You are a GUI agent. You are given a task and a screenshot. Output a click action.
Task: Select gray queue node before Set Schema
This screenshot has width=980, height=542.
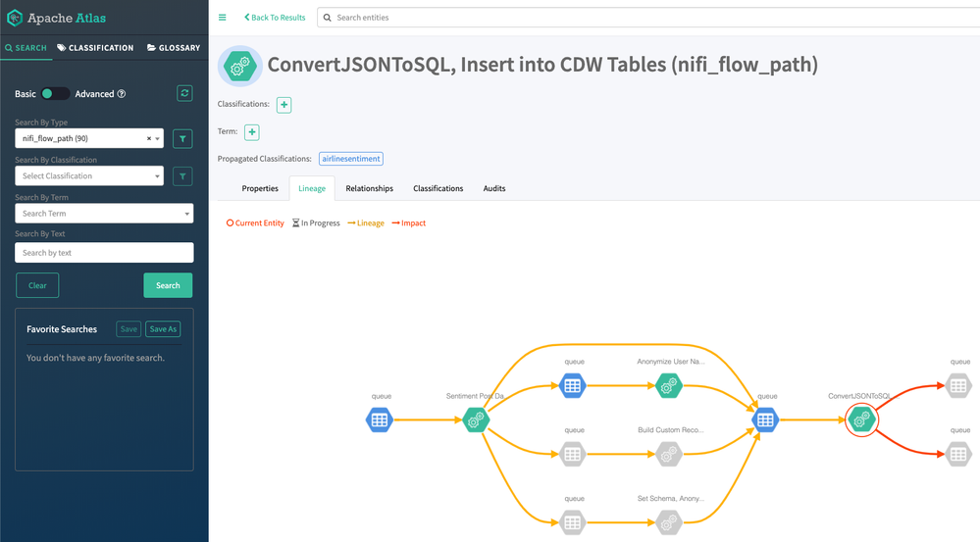click(573, 522)
